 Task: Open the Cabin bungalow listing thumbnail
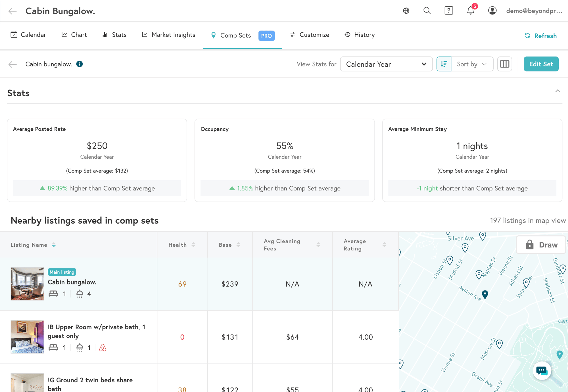point(27,284)
